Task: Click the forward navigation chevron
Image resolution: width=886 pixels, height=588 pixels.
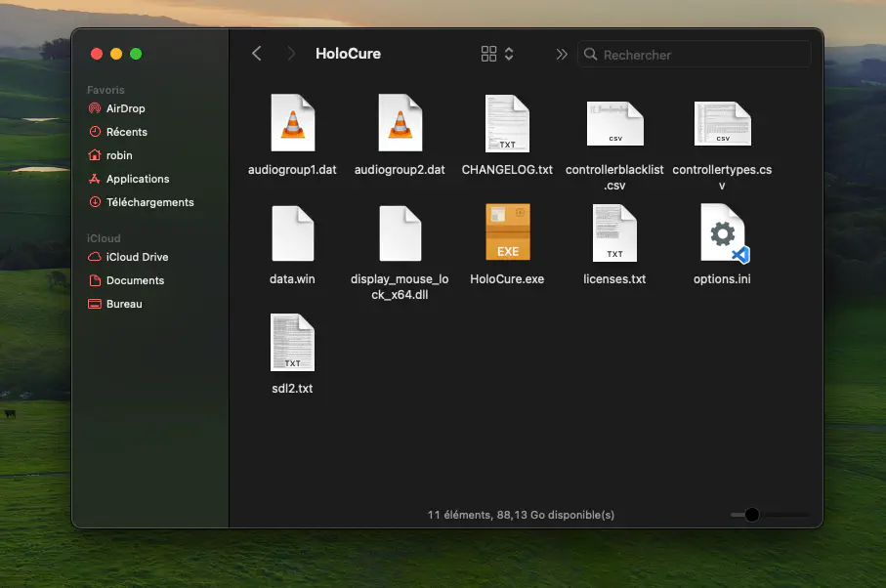Action: coord(290,54)
